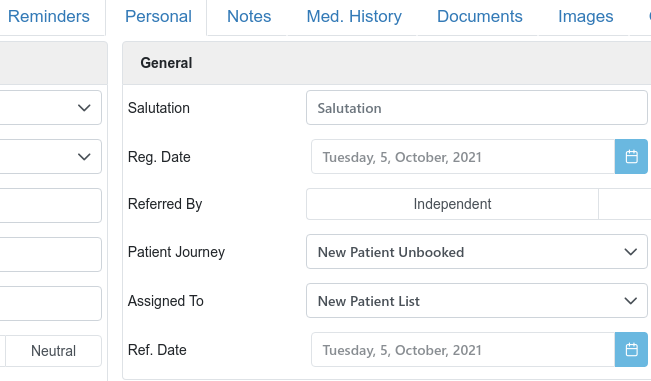Open the Med. History tab
This screenshot has height=381, width=651.
pos(354,17)
